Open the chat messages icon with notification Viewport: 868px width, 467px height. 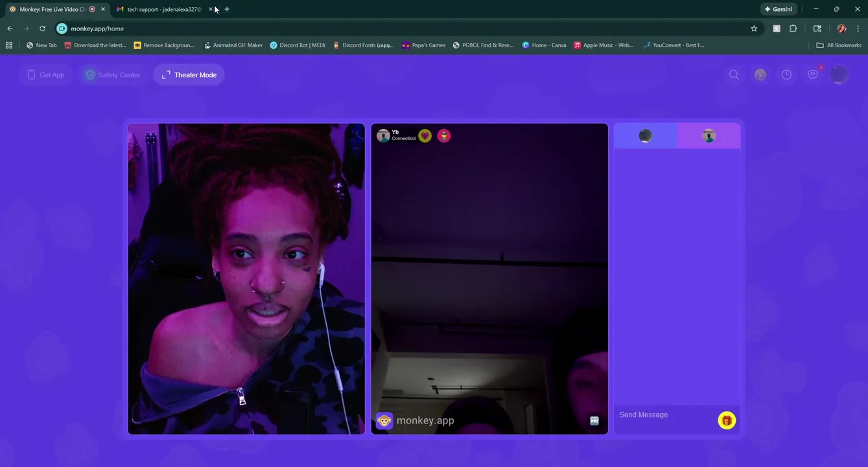(x=813, y=74)
